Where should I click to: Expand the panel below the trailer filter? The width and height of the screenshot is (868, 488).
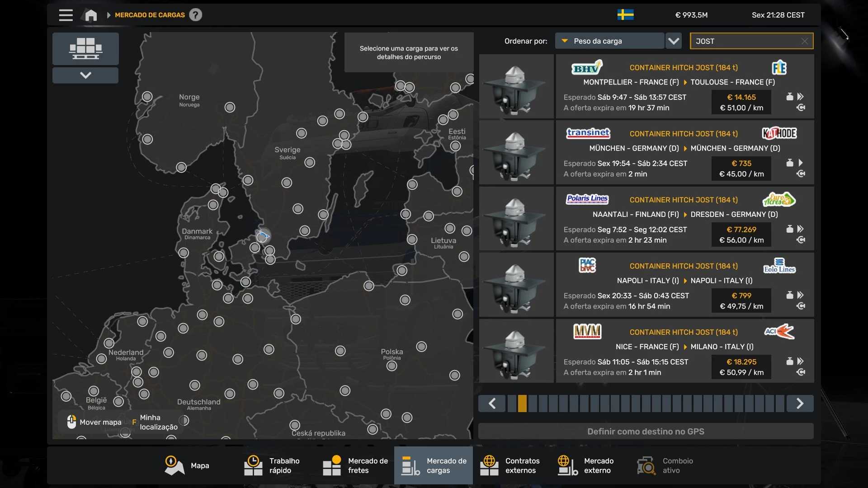coord(85,75)
